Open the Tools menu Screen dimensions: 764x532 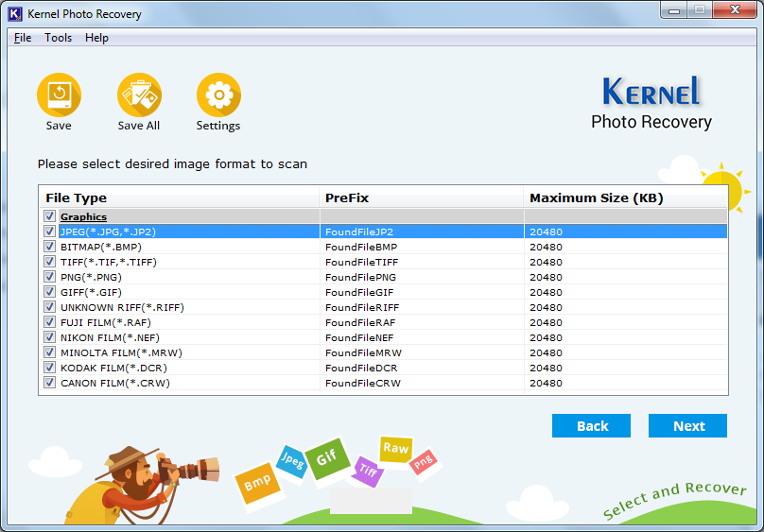click(x=58, y=38)
